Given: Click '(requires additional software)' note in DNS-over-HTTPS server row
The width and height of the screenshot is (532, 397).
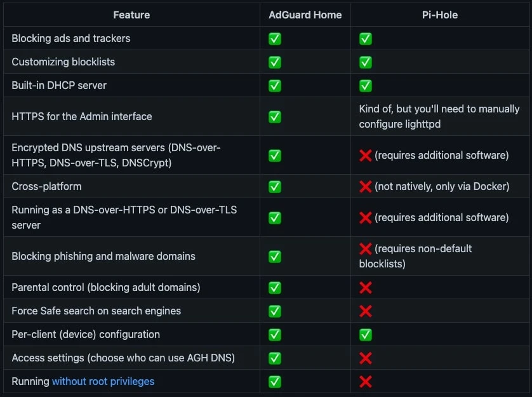Looking at the screenshot, I should tap(442, 217).
